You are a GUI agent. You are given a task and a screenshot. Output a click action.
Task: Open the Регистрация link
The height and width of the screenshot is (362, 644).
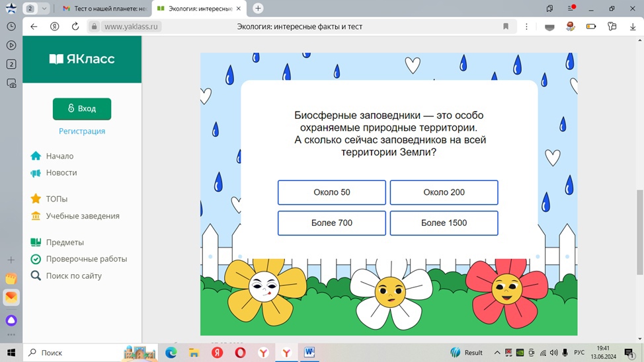[x=82, y=131]
